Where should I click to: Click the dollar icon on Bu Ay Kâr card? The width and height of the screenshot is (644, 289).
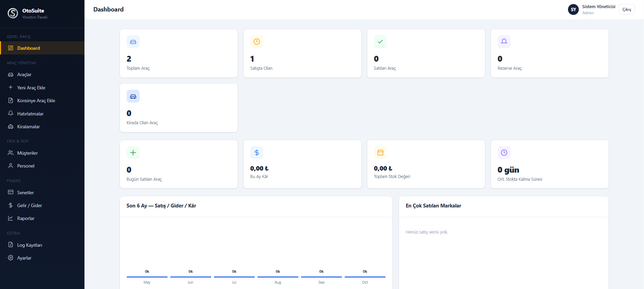tap(257, 153)
